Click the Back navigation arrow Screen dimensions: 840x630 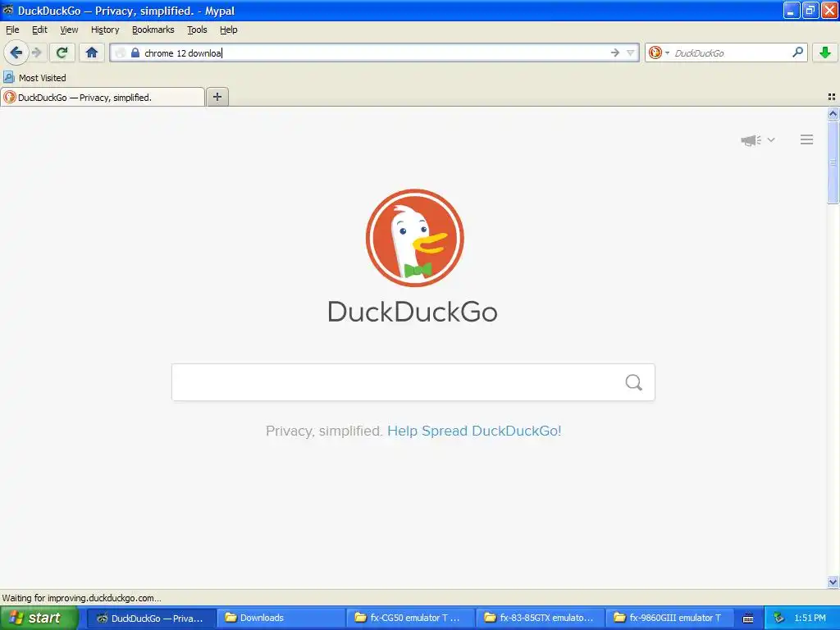(x=16, y=52)
